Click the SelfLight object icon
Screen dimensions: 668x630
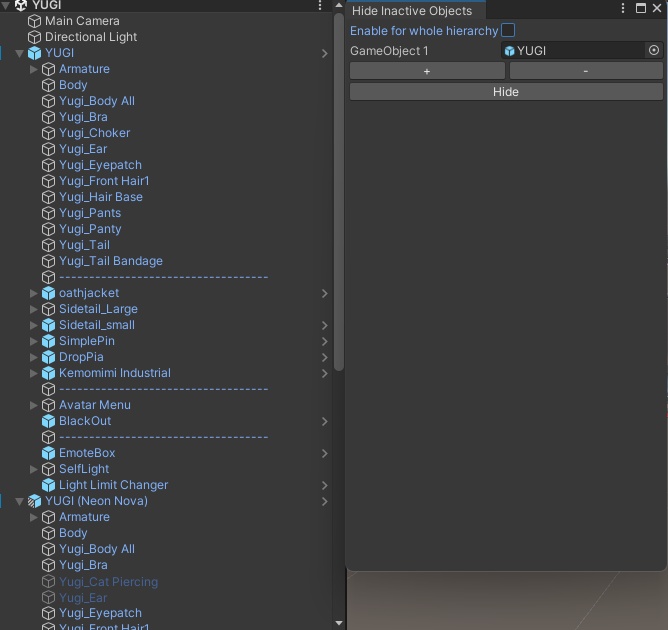48,469
